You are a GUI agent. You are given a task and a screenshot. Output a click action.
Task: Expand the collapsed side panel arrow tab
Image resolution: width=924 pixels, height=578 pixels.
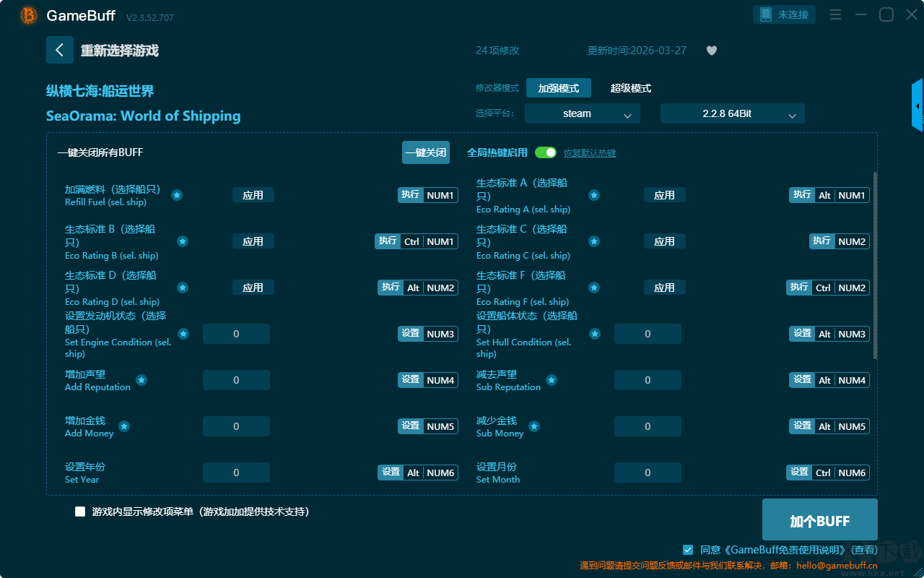tap(918, 105)
